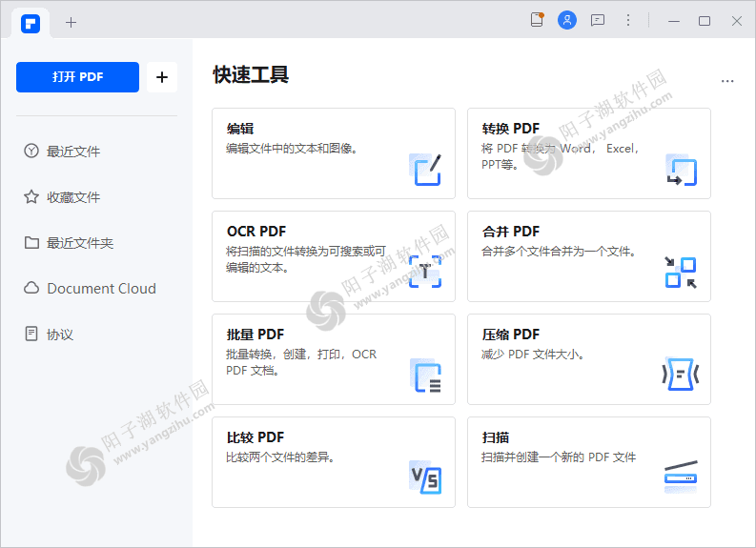Viewport: 756px width, 548px height.
Task: Click the 合并 PDF merge icon
Action: coord(681,273)
